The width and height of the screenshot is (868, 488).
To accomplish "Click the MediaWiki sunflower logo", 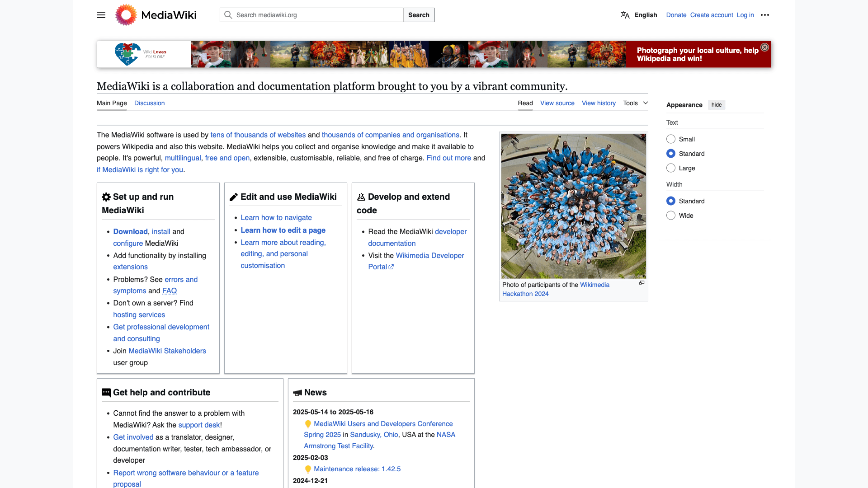I will (126, 15).
